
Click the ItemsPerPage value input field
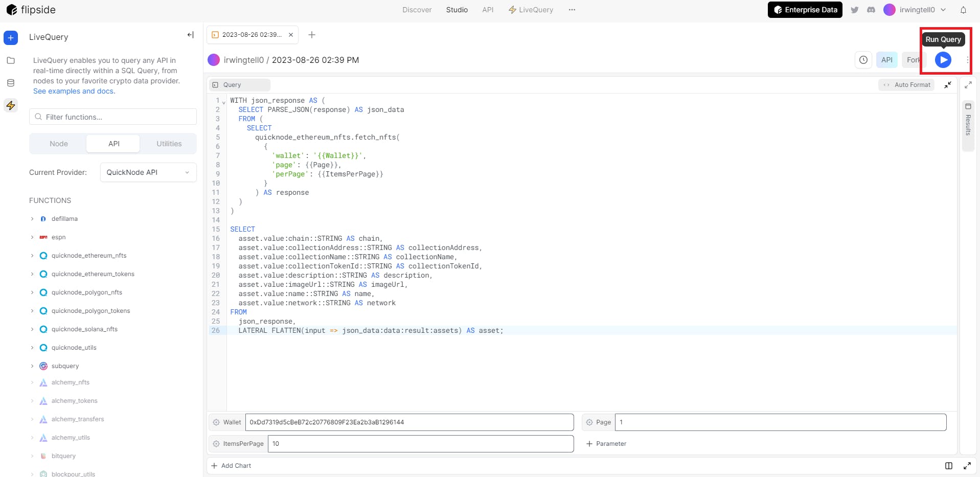coord(421,444)
